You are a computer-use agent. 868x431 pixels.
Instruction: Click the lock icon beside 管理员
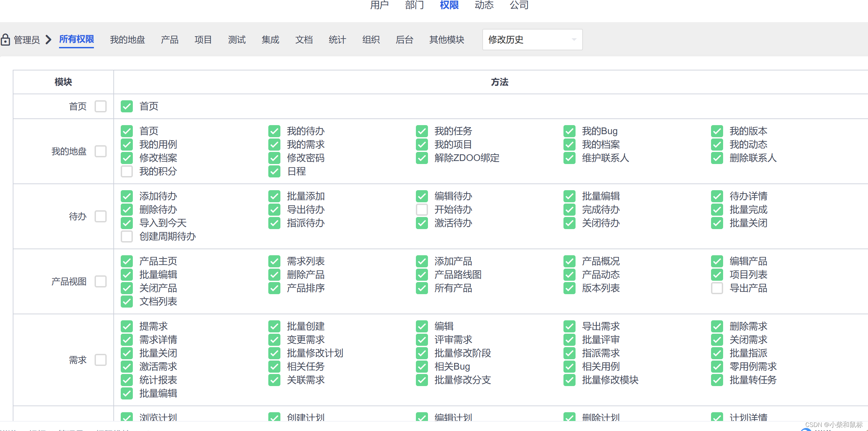pos(5,40)
